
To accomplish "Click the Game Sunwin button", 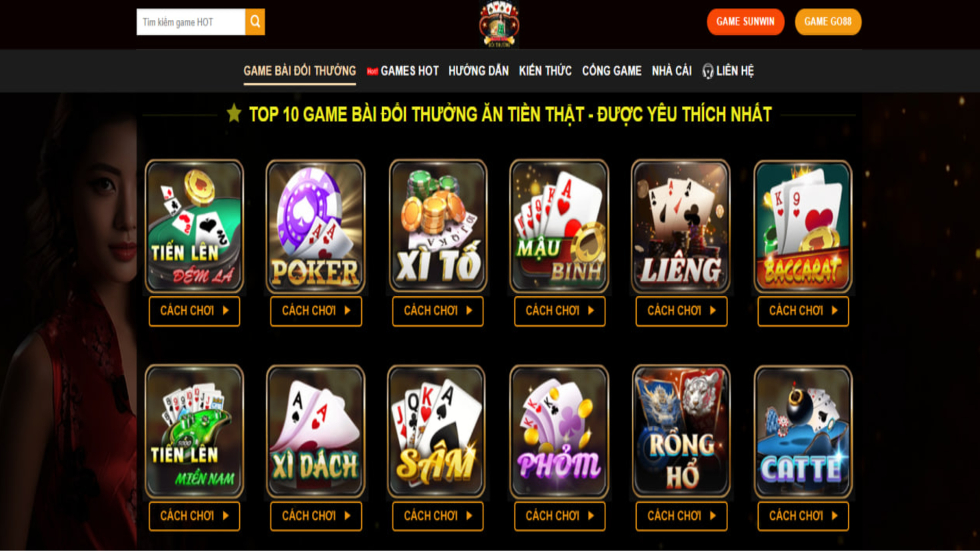I will point(745,22).
